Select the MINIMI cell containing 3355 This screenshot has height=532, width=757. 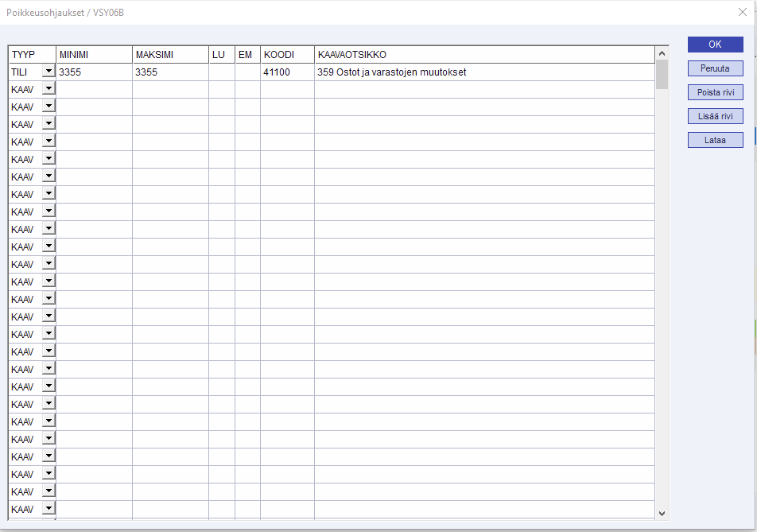click(94, 72)
